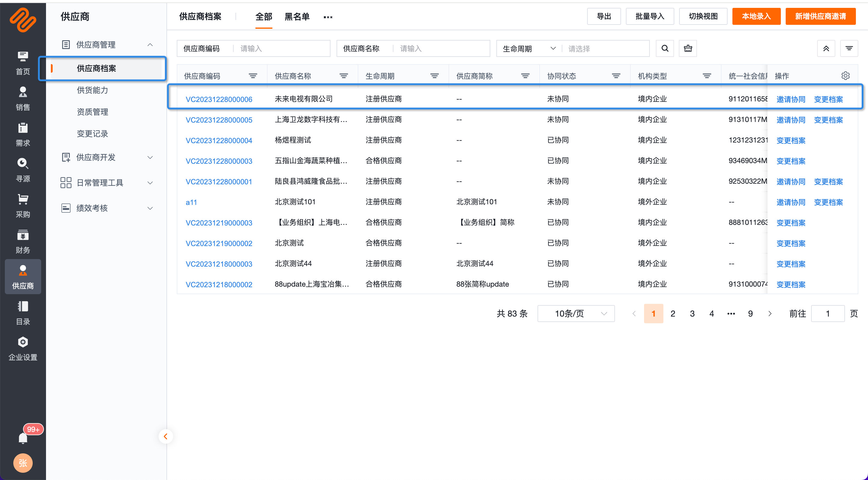
Task: Jump ahead with pagination ellipsis
Action: click(x=731, y=314)
